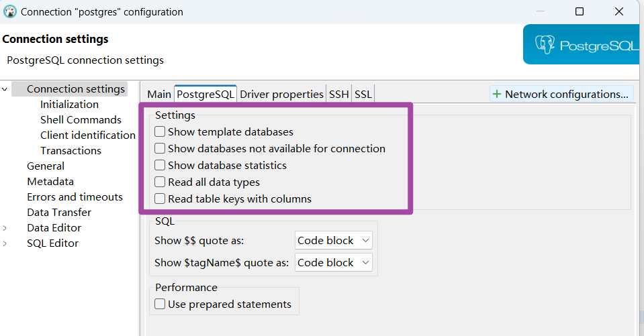Expand the SQL Editor tree node
This screenshot has width=644, height=336.
click(5, 243)
